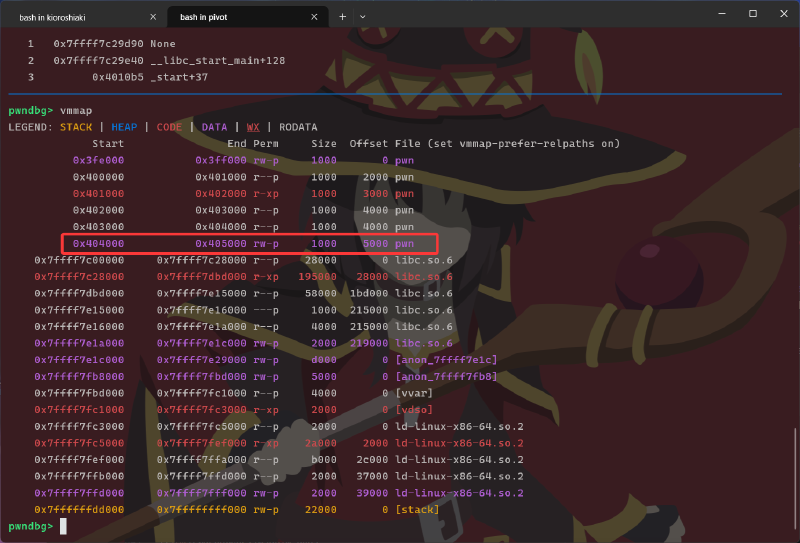Click start address 0x7ffff7e1a000
The height and width of the screenshot is (543, 800).
coord(79,343)
